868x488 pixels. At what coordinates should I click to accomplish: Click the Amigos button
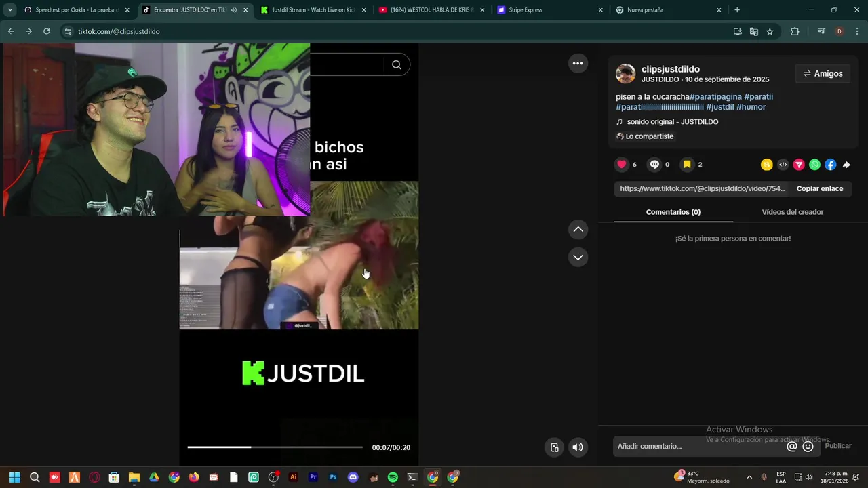[823, 73]
